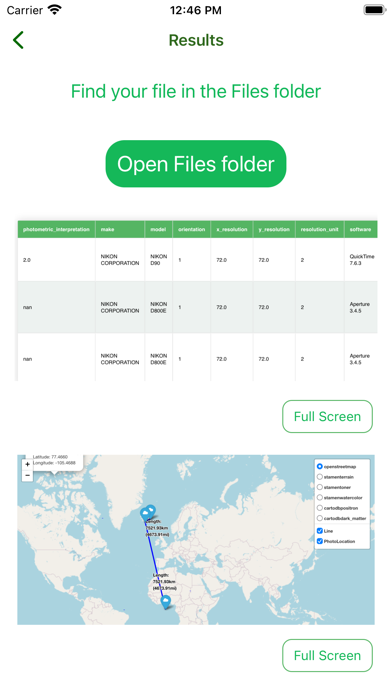This screenshot has width=392, height=696.
Task: Click the photo marker in West Africa
Action: point(166,603)
